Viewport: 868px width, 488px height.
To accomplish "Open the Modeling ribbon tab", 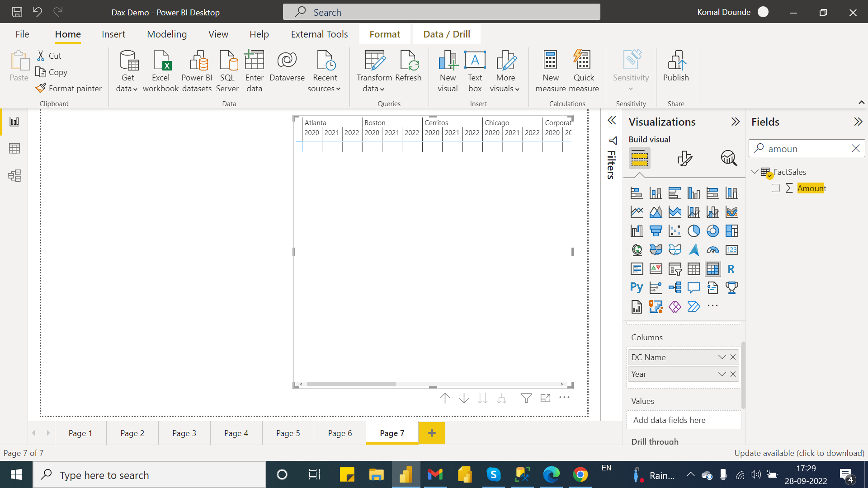I will (x=167, y=34).
